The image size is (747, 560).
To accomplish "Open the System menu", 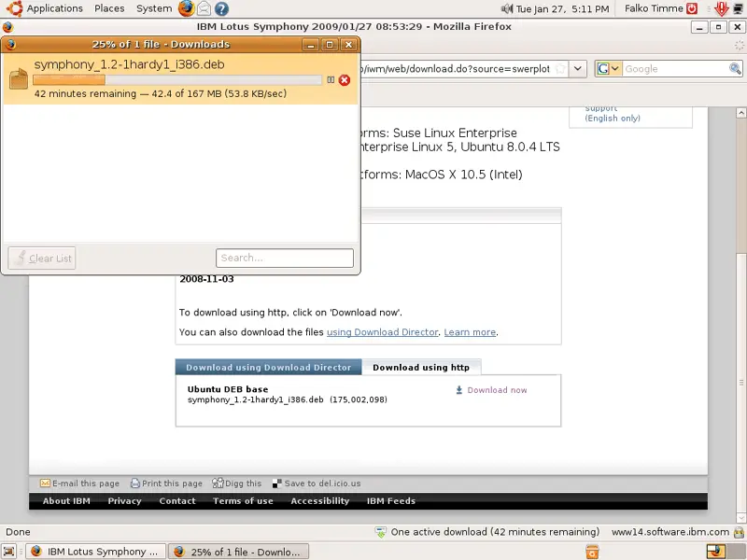I will tap(154, 8).
